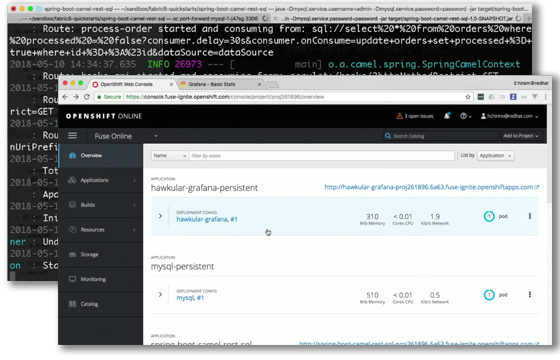Open the help question mark menu
The width and height of the screenshot is (560, 360).
click(x=465, y=116)
